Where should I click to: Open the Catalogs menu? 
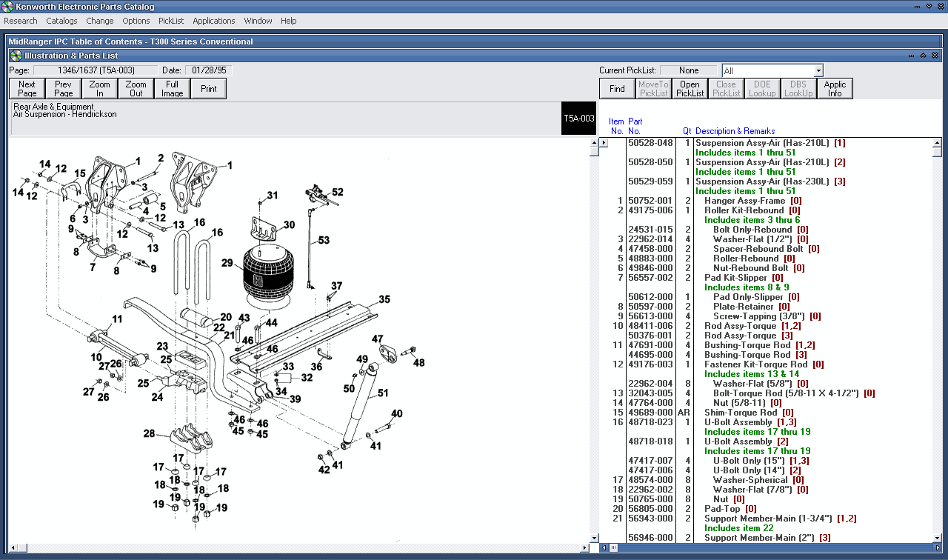(61, 21)
